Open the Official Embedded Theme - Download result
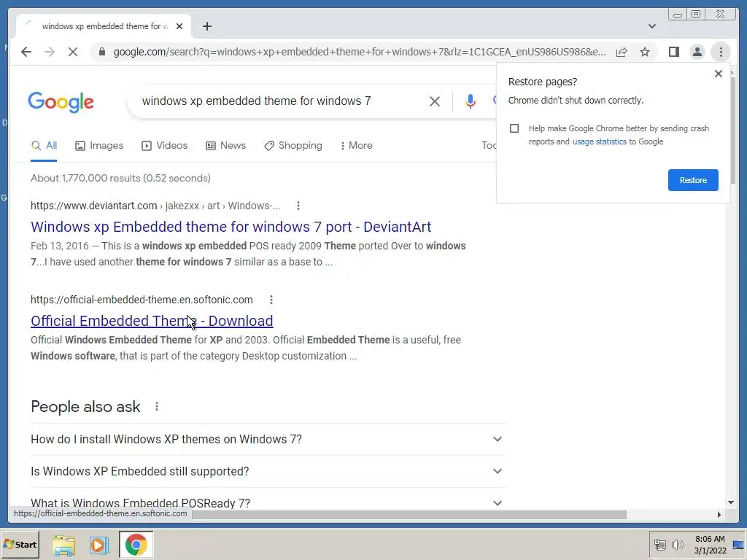747x560 pixels. pyautogui.click(x=152, y=321)
